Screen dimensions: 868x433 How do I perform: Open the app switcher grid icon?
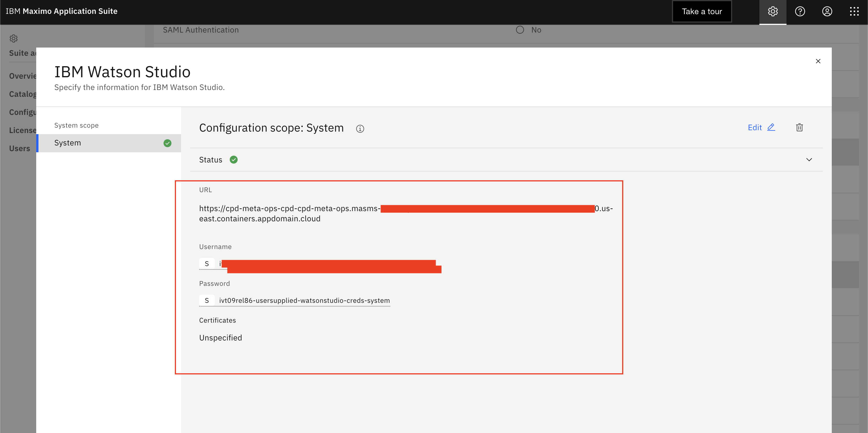tap(854, 11)
